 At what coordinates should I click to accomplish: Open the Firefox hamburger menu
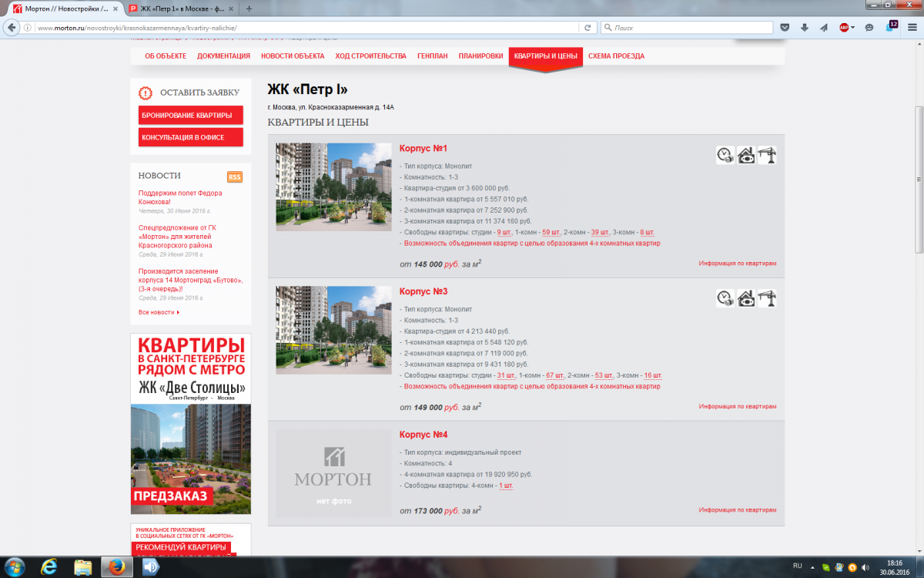[x=912, y=27]
